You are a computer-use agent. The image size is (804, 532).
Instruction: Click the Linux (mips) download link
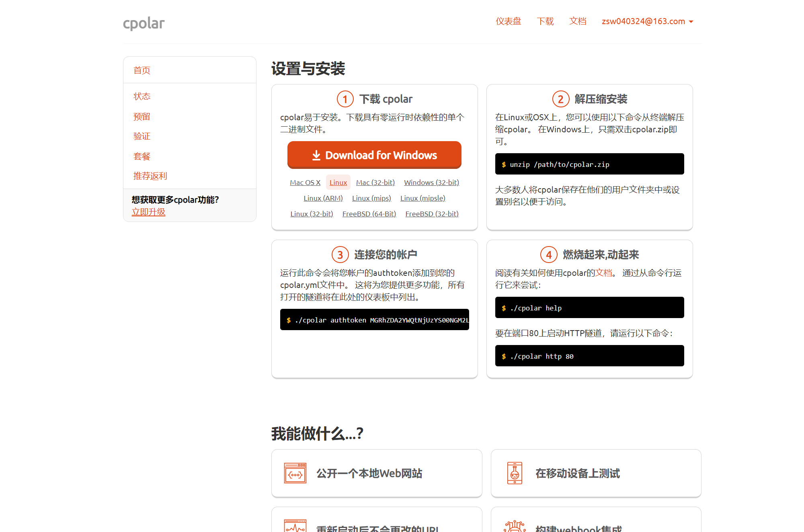coord(371,198)
